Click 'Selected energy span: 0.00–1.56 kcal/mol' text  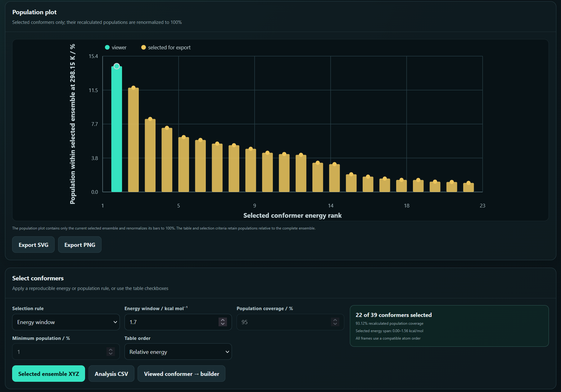click(x=390, y=331)
